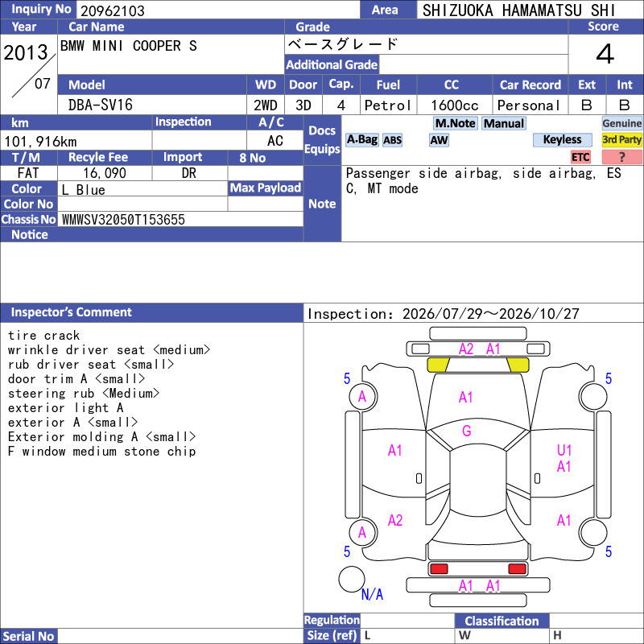Viewport: 644px width, 644px height.
Task: Click the Docs Equips label
Action: tap(322, 139)
